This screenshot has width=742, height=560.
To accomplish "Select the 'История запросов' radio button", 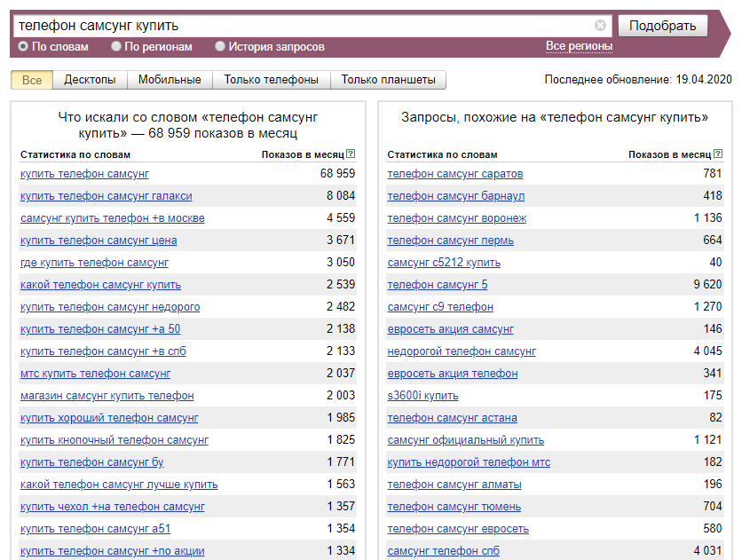I will 219,46.
